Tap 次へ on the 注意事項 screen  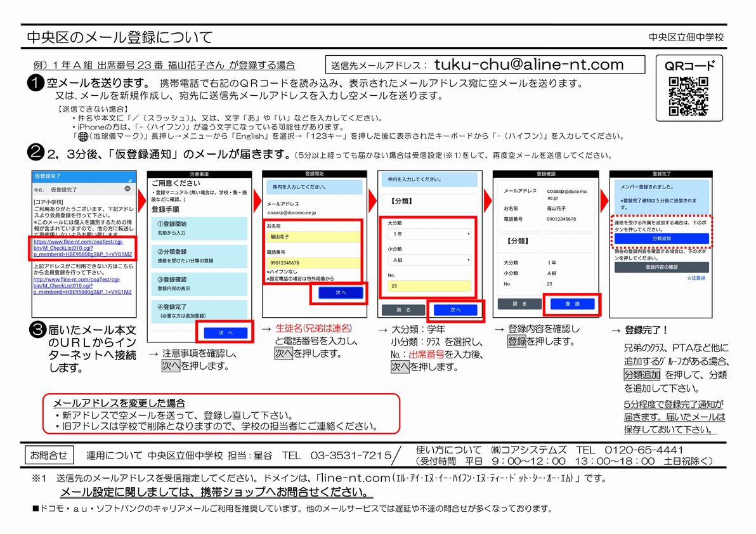click(x=226, y=332)
